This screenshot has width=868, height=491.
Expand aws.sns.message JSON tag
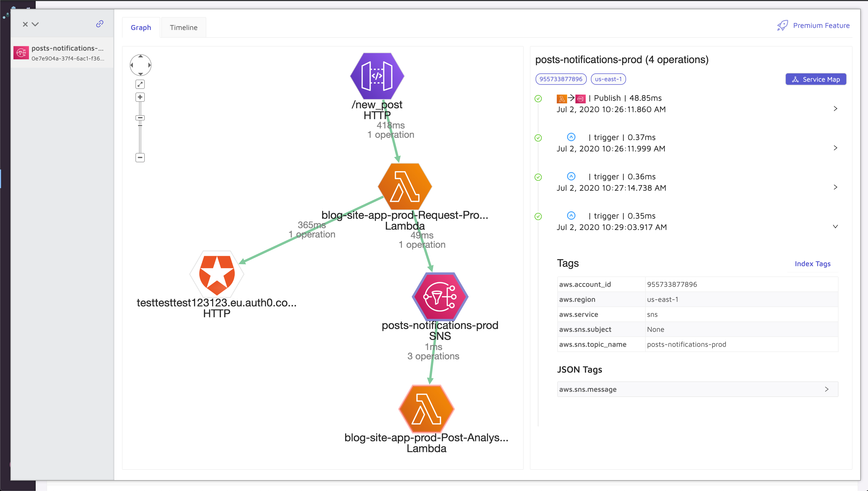click(697, 389)
